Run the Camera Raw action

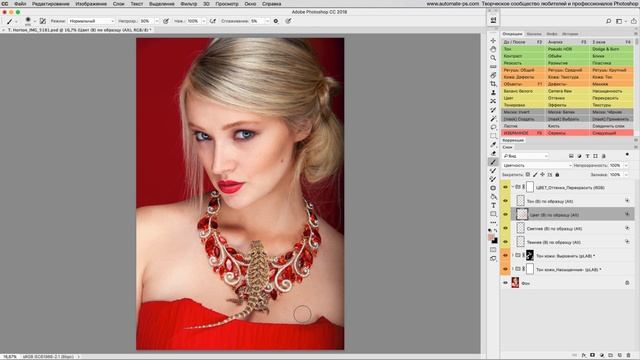tap(567, 91)
